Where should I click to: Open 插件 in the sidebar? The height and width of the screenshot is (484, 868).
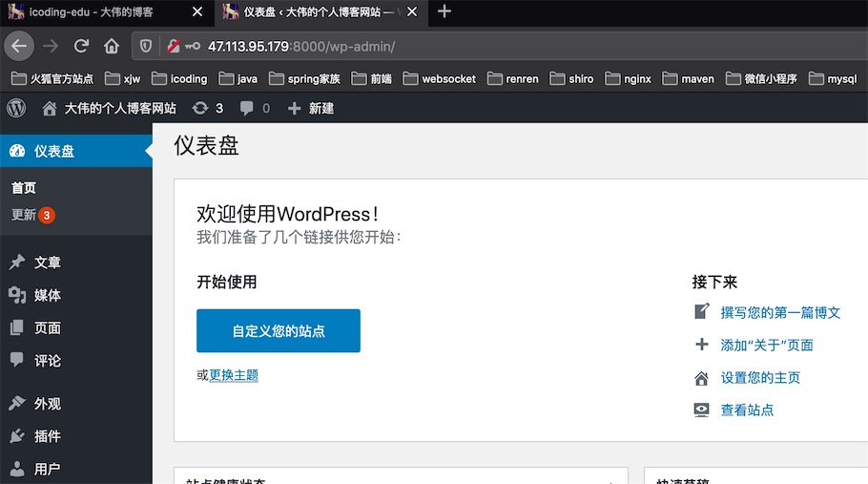coord(48,436)
